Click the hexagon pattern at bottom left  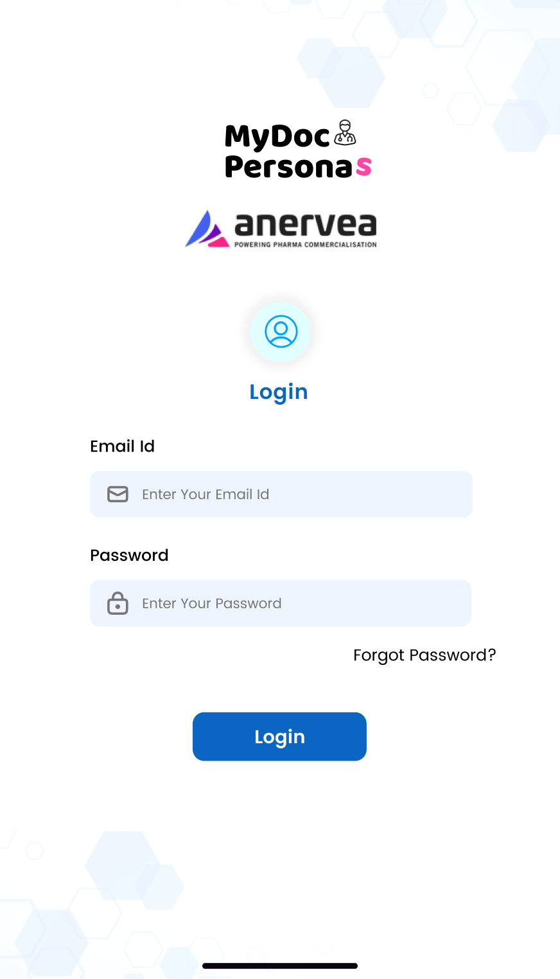pos(123,865)
